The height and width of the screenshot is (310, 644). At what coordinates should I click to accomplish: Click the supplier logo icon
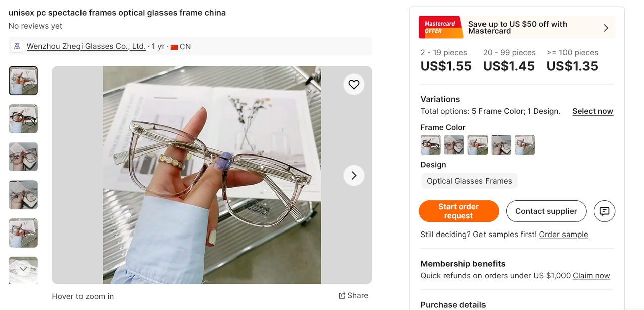[x=17, y=46]
